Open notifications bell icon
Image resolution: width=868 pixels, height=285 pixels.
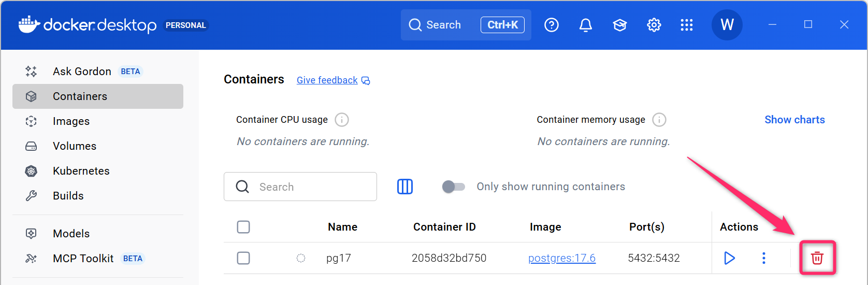pyautogui.click(x=585, y=25)
